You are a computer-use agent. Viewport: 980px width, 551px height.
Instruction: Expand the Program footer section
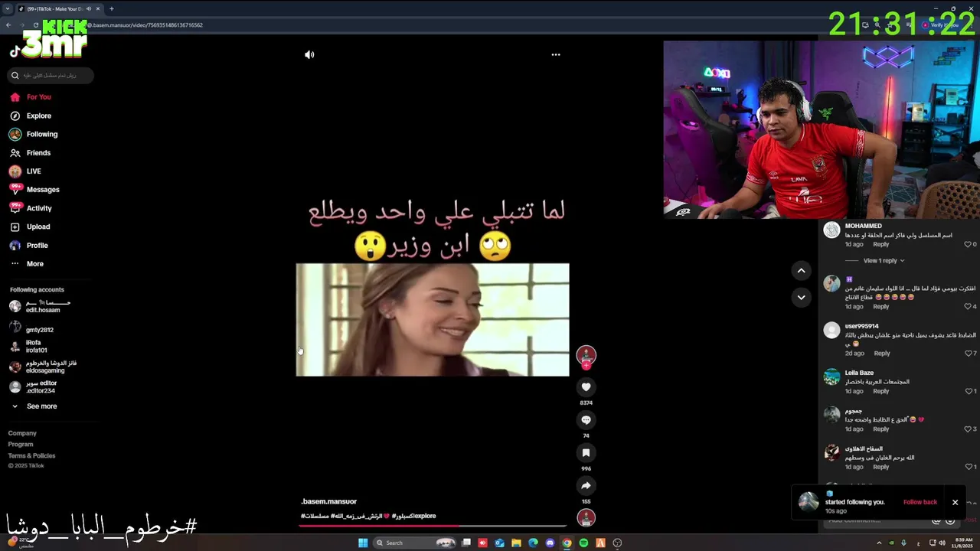(21, 445)
